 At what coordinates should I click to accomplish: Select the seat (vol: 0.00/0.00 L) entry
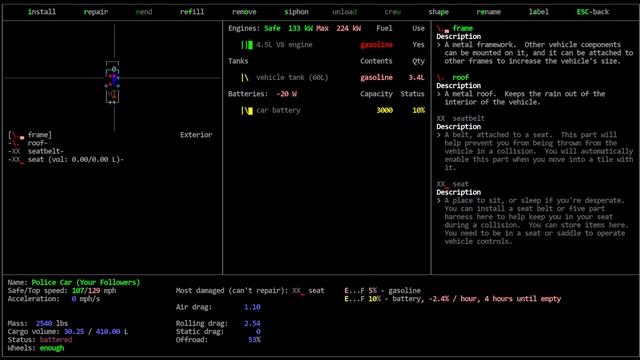[66, 159]
